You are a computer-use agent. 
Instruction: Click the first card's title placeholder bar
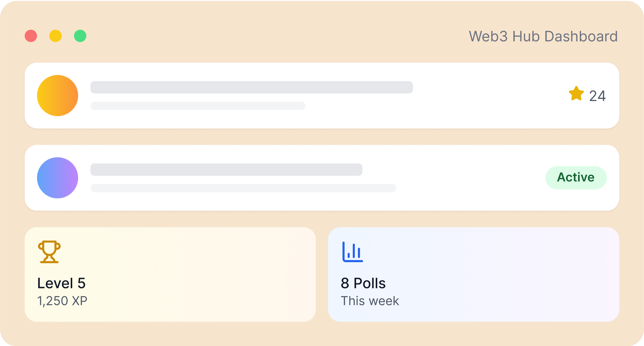(252, 87)
